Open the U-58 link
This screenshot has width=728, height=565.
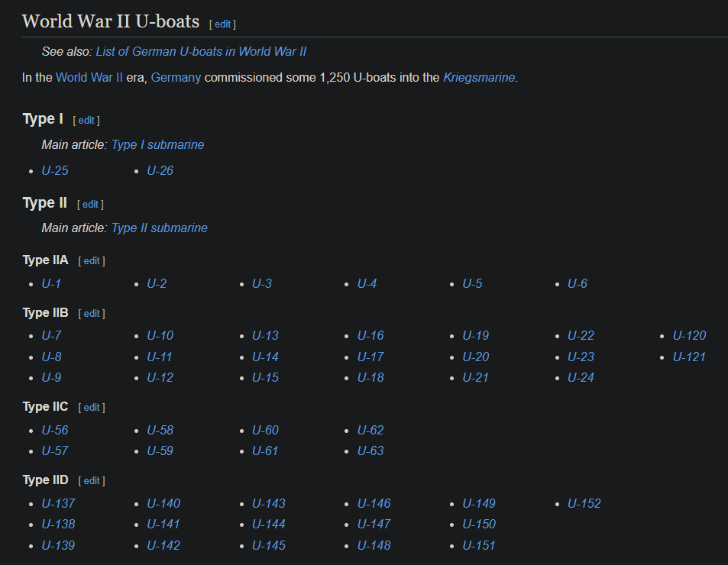(x=160, y=431)
